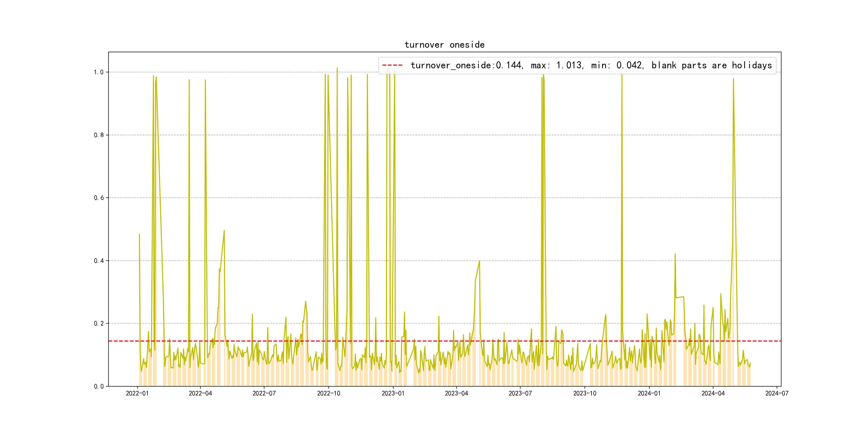Screen dimensions: 868x434
Task: Click the 2023-07 x-axis label
Action: click(520, 394)
